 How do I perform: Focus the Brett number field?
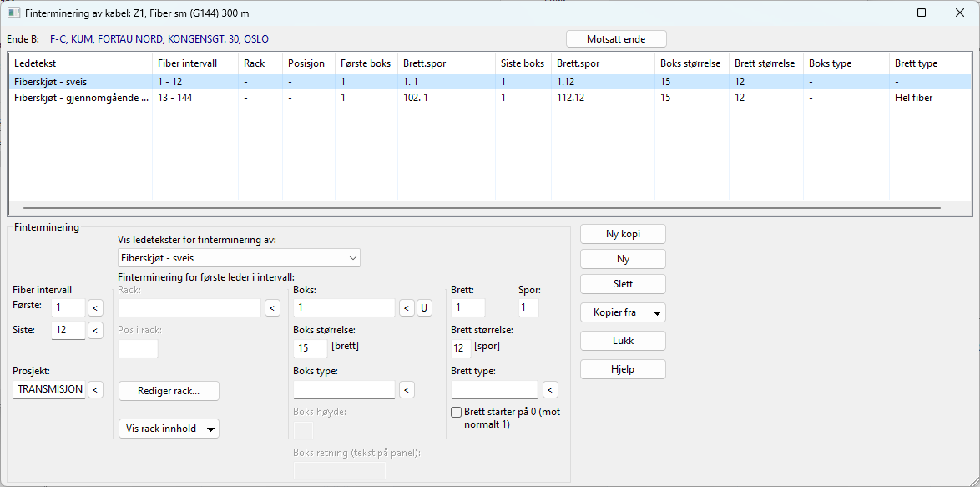468,307
